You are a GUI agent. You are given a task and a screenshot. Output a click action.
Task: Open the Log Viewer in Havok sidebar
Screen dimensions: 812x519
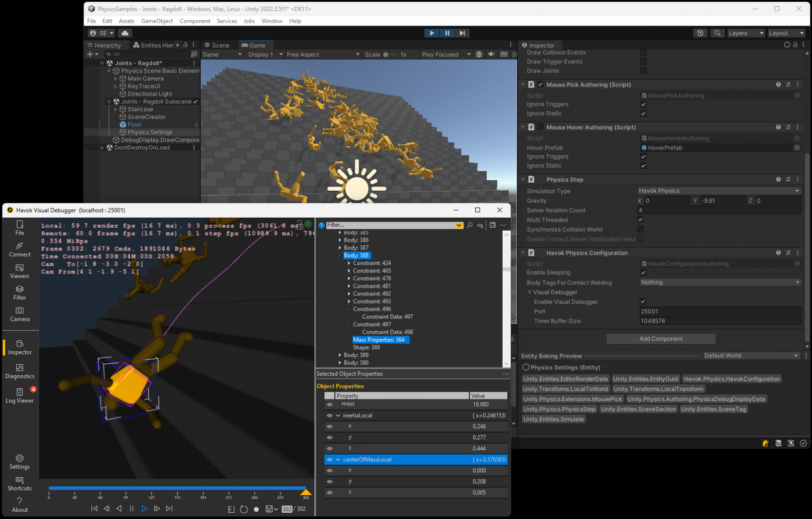20,395
